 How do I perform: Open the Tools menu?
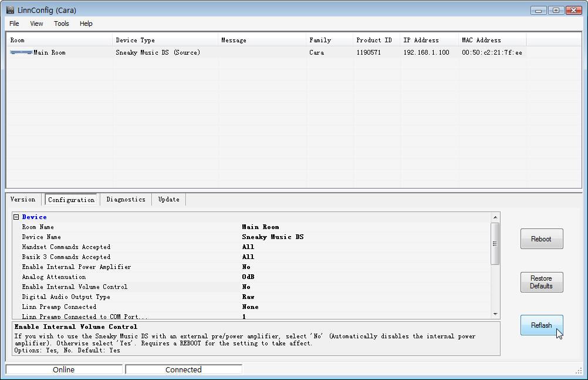(62, 23)
